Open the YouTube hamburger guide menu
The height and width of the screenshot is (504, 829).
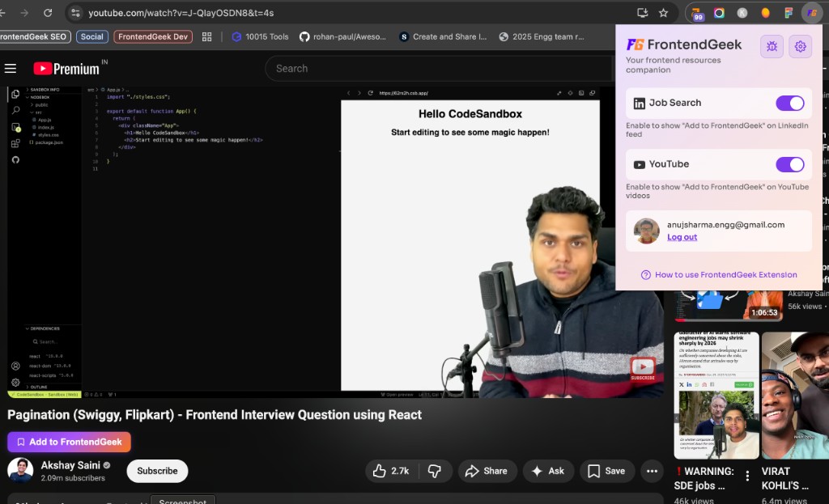pyautogui.click(x=11, y=69)
